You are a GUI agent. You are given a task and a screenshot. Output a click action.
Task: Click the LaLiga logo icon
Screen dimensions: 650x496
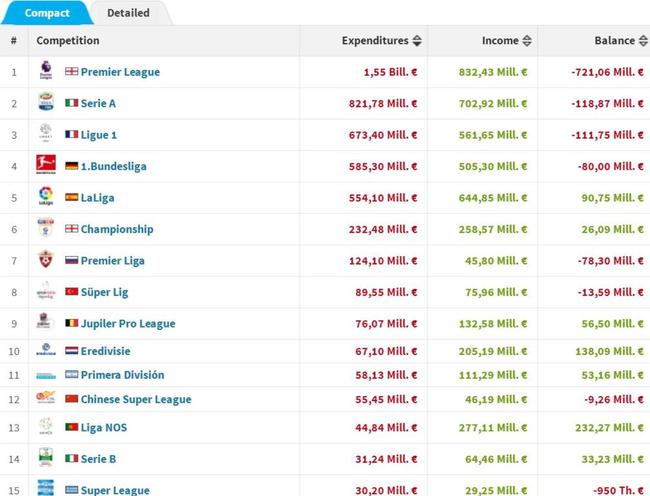tap(45, 197)
